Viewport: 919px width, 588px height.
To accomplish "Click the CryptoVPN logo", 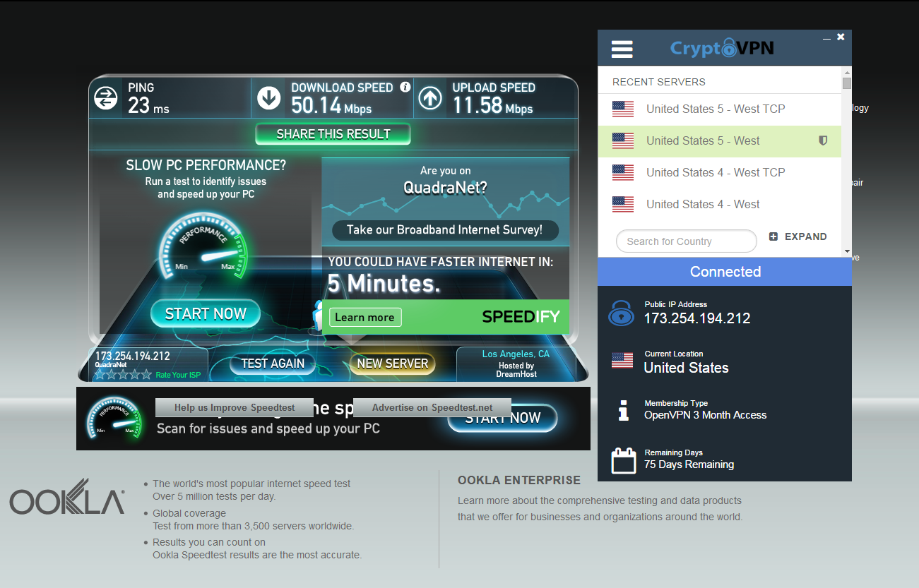I will point(722,48).
